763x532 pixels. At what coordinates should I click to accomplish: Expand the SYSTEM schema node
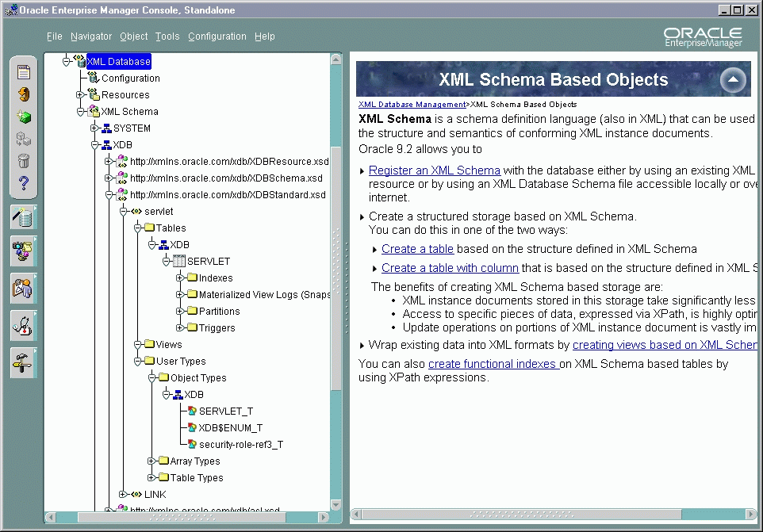[x=94, y=128]
